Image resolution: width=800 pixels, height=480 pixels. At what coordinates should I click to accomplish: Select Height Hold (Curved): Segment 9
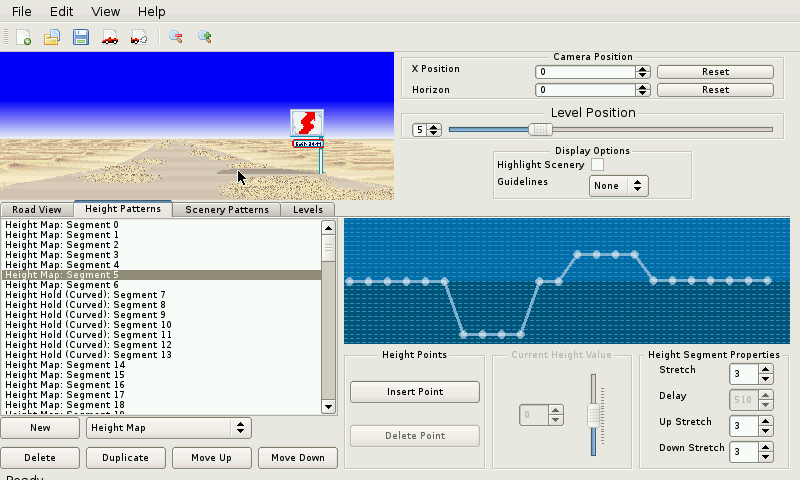[x=88, y=315]
